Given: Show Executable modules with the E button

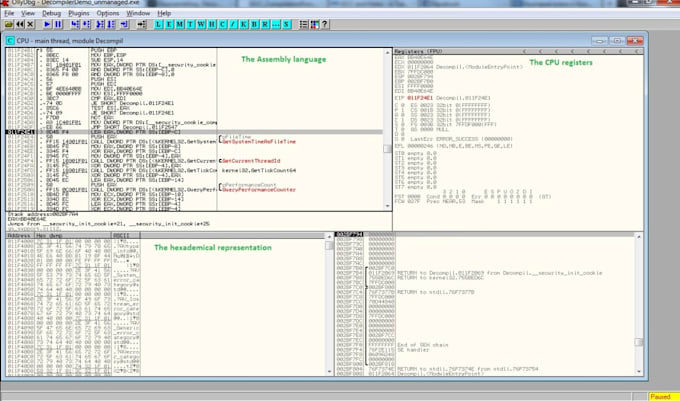Looking at the screenshot, I should click(169, 24).
